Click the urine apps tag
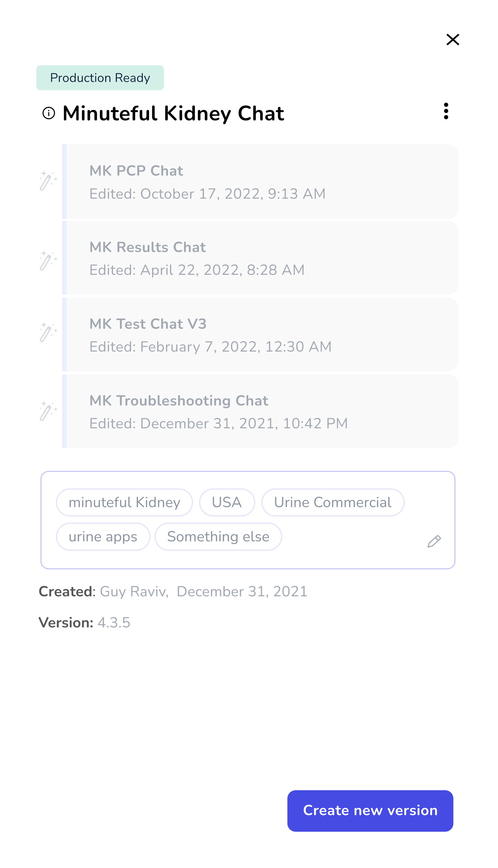 [x=103, y=536]
